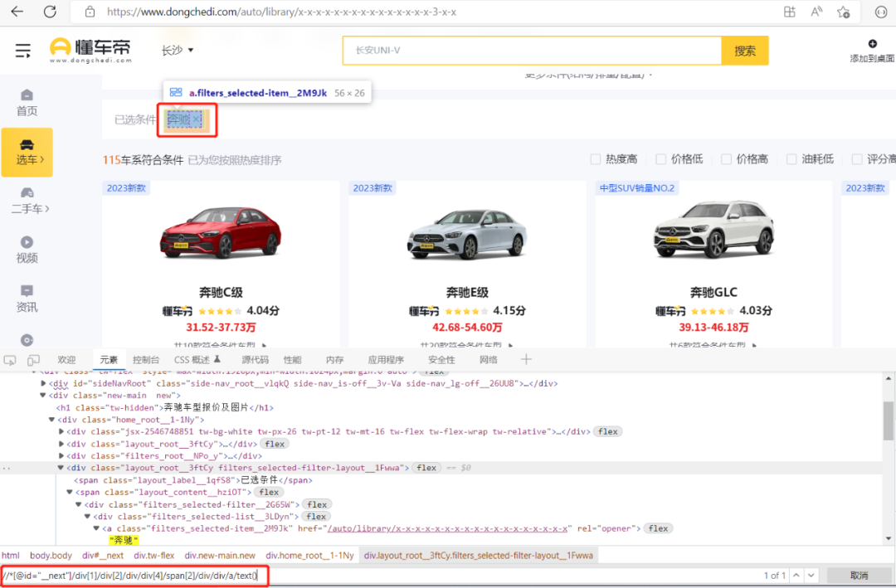
Task: Click the flex badge beside layout_root__3ftCy
Action: click(275, 444)
